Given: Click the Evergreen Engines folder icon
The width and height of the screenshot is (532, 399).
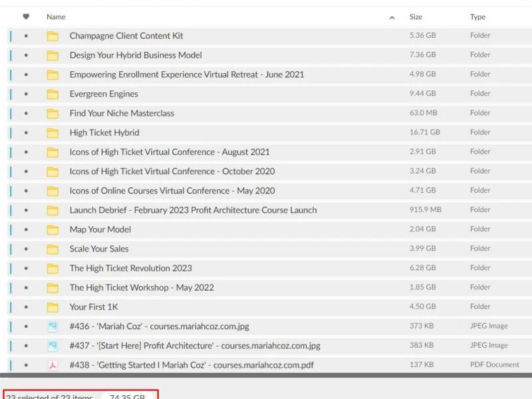Looking at the screenshot, I should coord(53,94).
